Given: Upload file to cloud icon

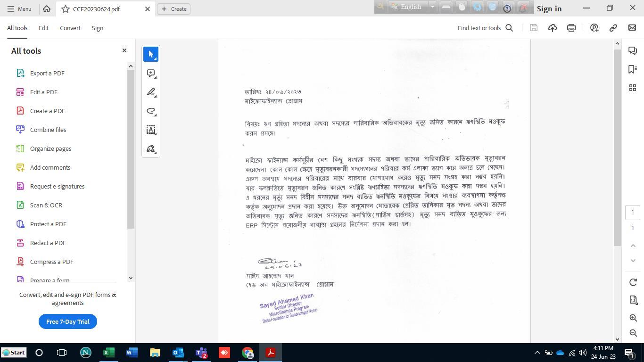Looking at the screenshot, I should [x=553, y=28].
